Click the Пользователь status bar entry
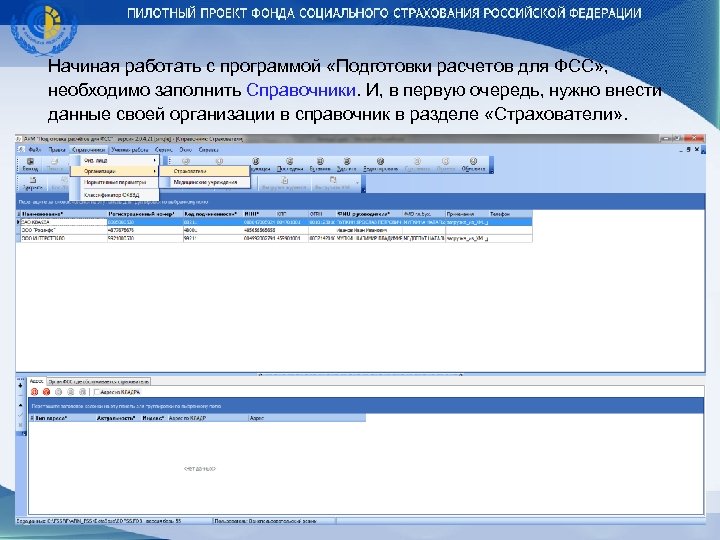Viewport: 720px width, 540px height. coord(274,521)
